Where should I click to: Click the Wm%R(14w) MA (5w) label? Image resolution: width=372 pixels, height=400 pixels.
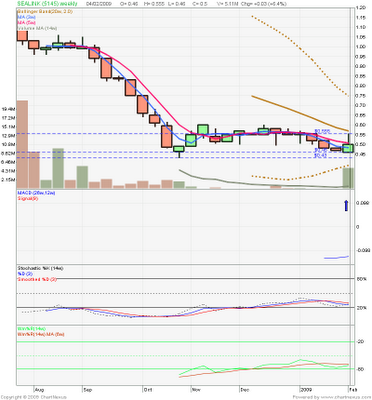tap(41, 334)
